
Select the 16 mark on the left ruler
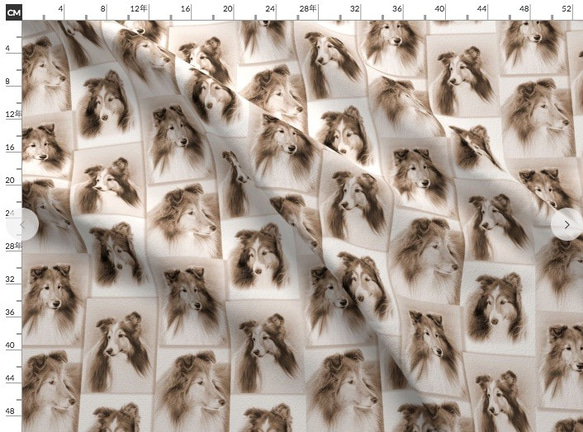(10, 147)
